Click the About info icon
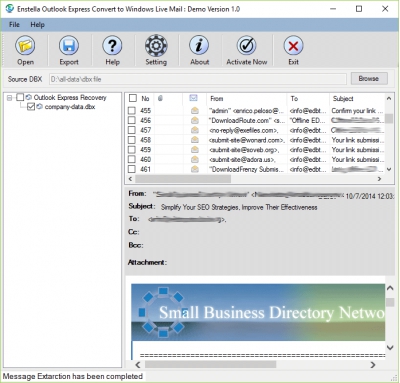The height and width of the screenshot is (383, 400). (199, 46)
